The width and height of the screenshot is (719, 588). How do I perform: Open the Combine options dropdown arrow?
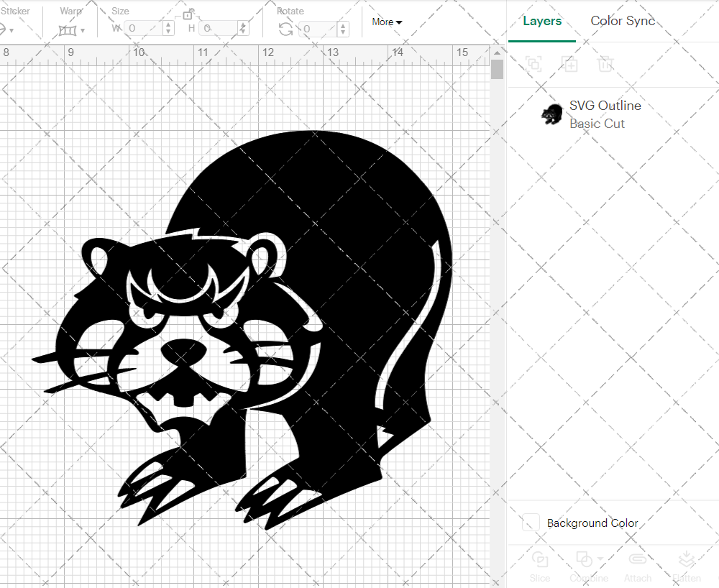pos(600,559)
